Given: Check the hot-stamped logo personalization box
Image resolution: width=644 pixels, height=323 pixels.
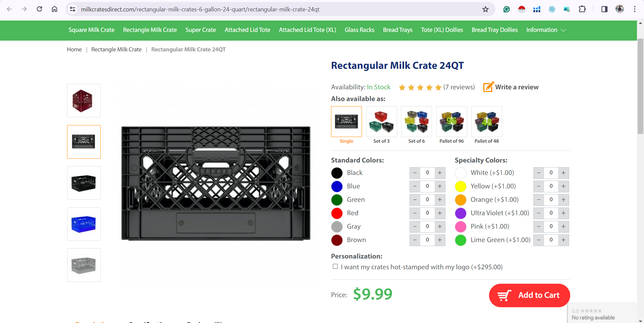Looking at the screenshot, I should (x=335, y=267).
